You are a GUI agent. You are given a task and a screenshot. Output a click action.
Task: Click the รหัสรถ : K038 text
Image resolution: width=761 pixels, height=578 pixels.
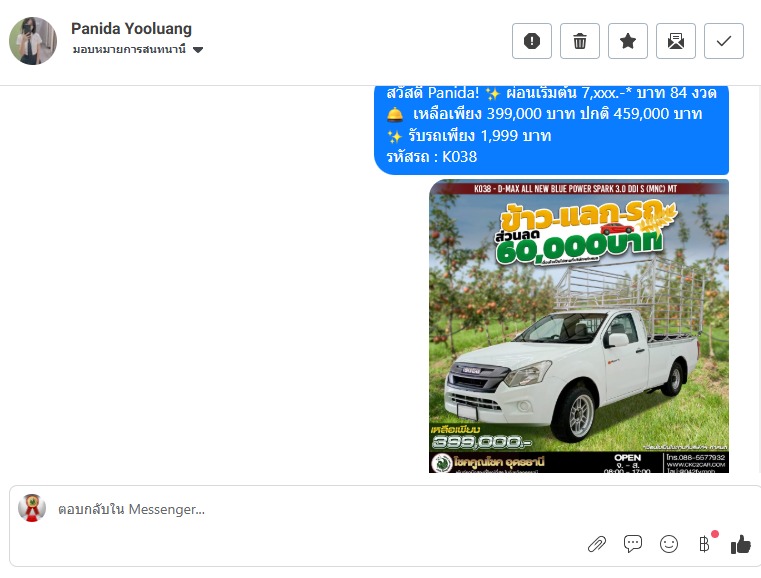(x=431, y=157)
